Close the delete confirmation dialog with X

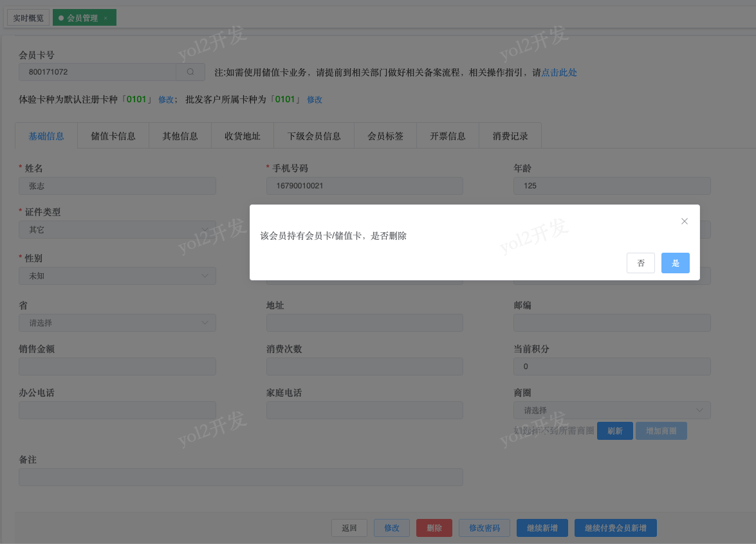pyautogui.click(x=684, y=221)
